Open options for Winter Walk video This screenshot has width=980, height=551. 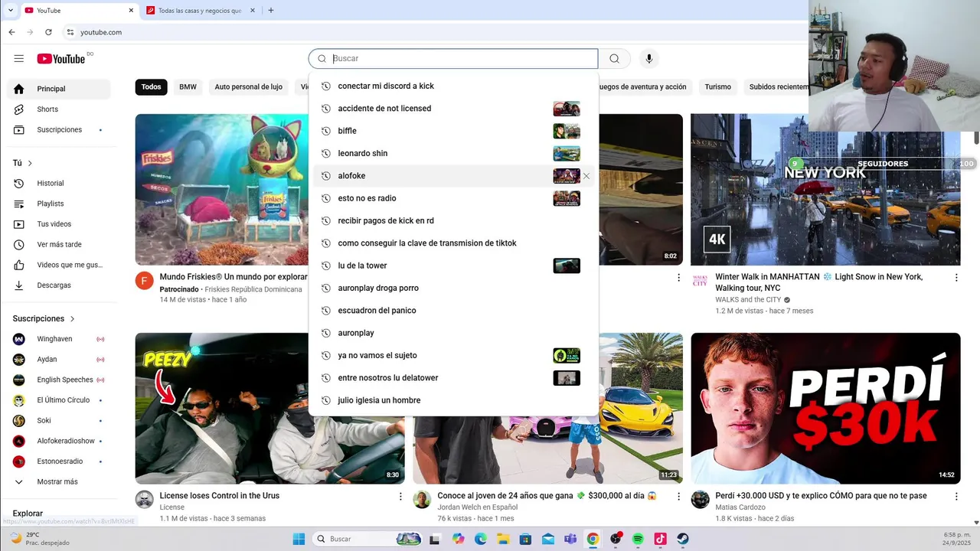coord(955,278)
